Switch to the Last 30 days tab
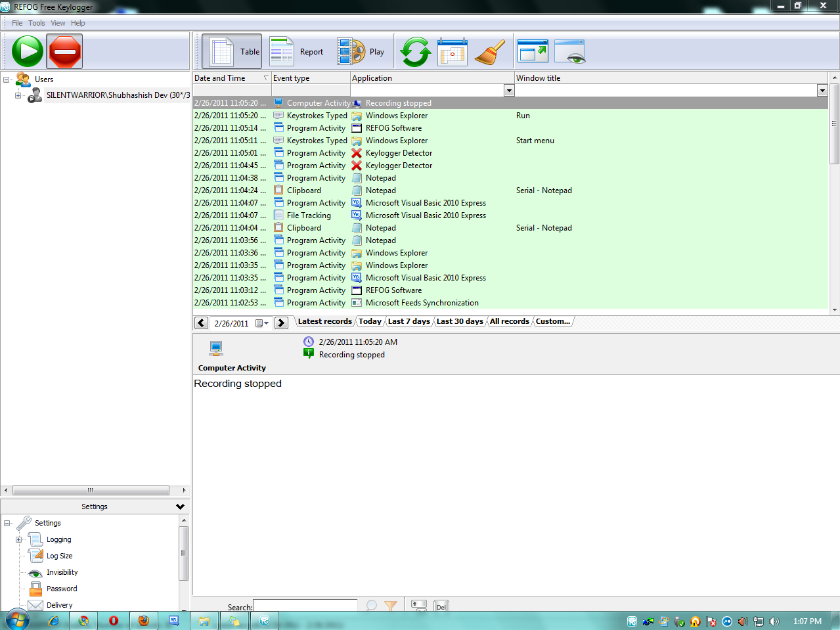Image resolution: width=840 pixels, height=630 pixels. (x=460, y=321)
